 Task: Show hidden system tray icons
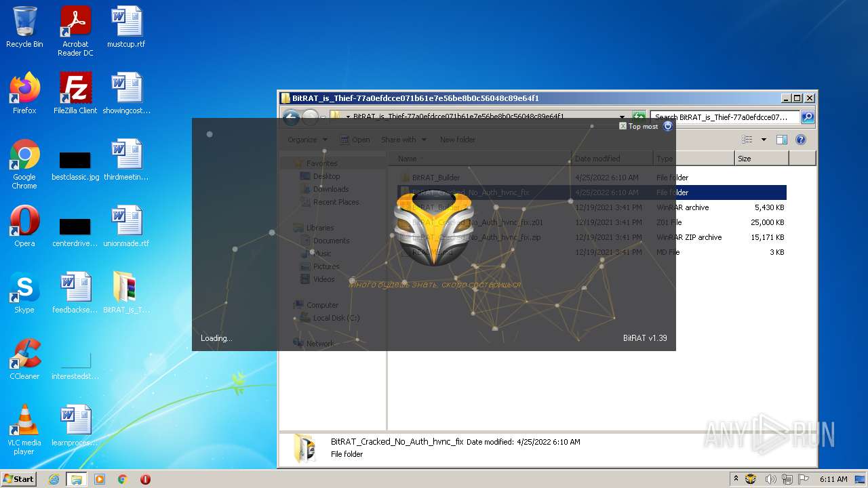[736, 479]
